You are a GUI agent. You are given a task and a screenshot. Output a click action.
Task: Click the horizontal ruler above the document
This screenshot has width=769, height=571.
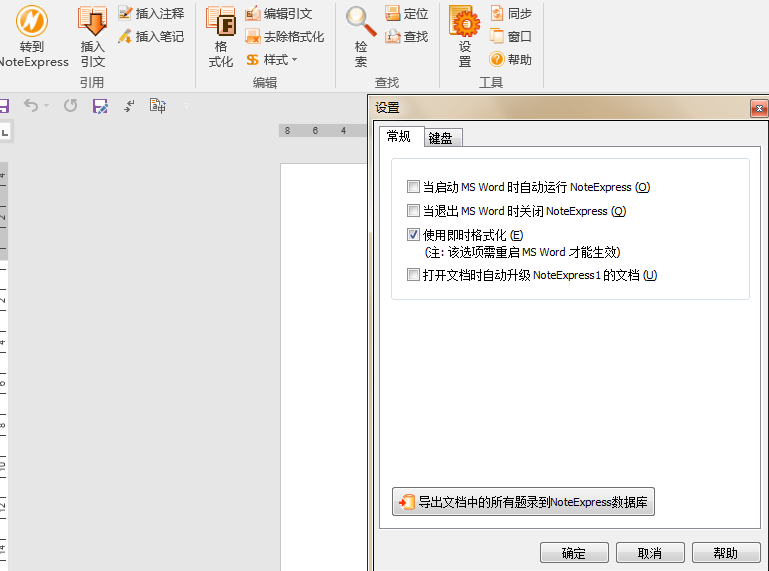(323, 130)
